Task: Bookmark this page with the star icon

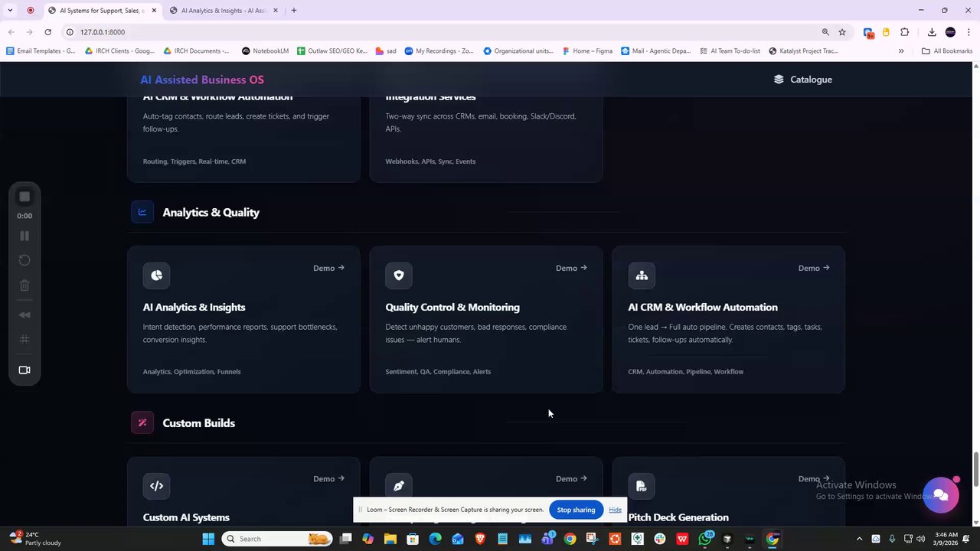Action: click(842, 32)
